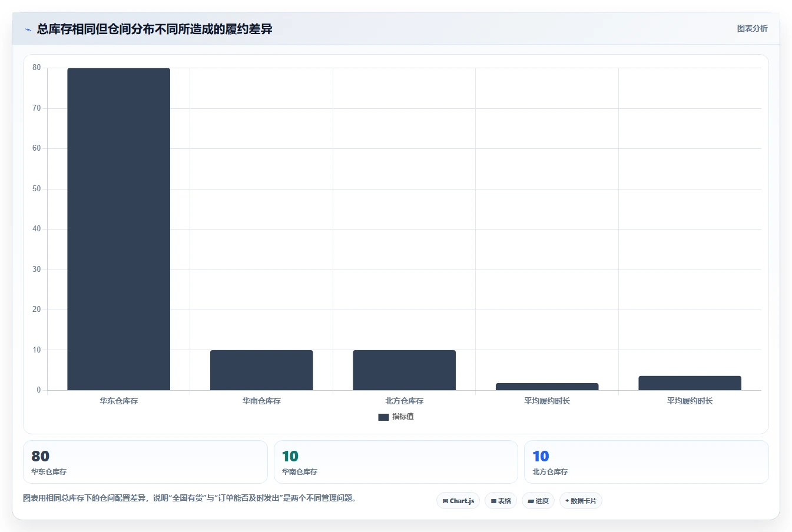This screenshot has height=532, width=792.
Task: Click the 华南仓库存 axis label
Action: click(x=261, y=401)
